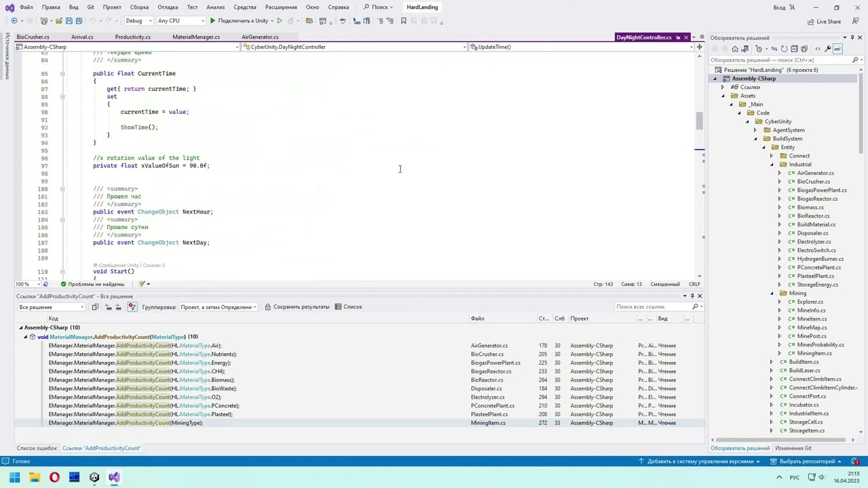
Task: Click the Поиск всех ссылок search field
Action: (657, 307)
